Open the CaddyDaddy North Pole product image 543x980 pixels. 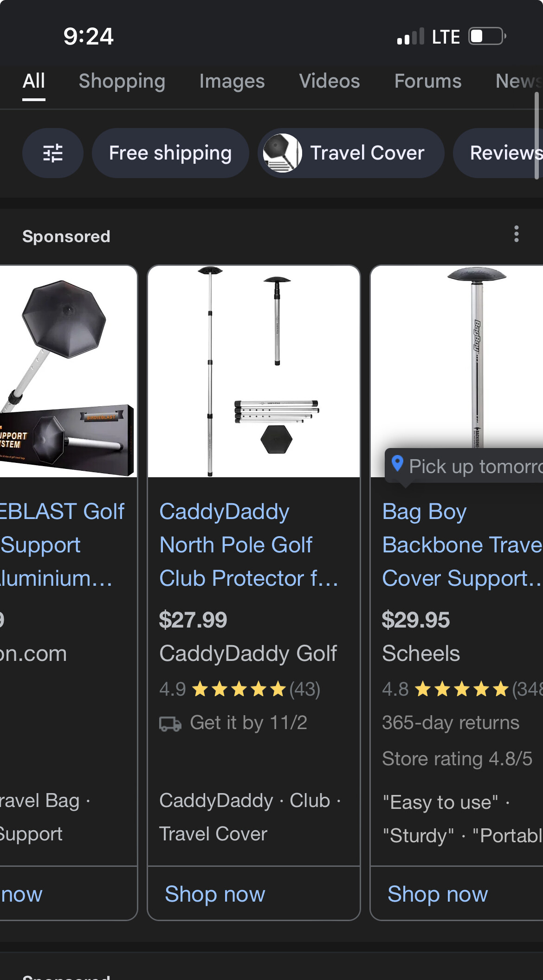coord(254,371)
